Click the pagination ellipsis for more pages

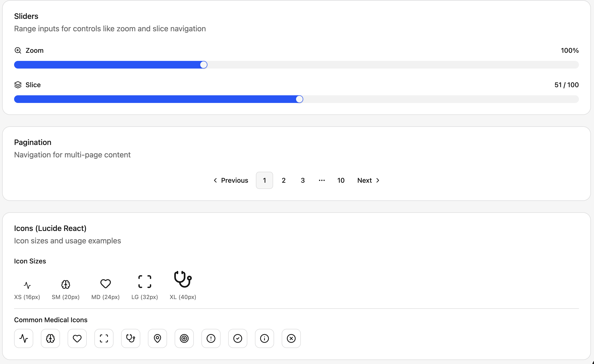tap(322, 180)
